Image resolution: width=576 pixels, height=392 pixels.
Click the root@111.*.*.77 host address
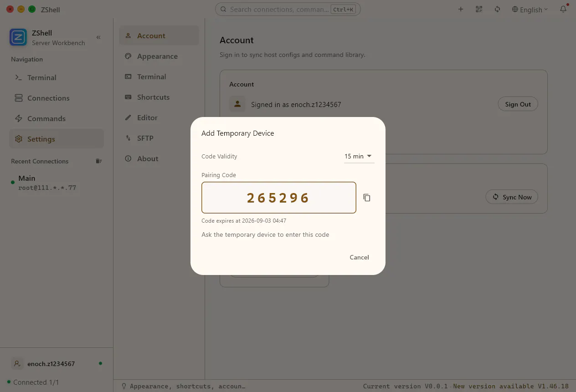pyautogui.click(x=47, y=188)
